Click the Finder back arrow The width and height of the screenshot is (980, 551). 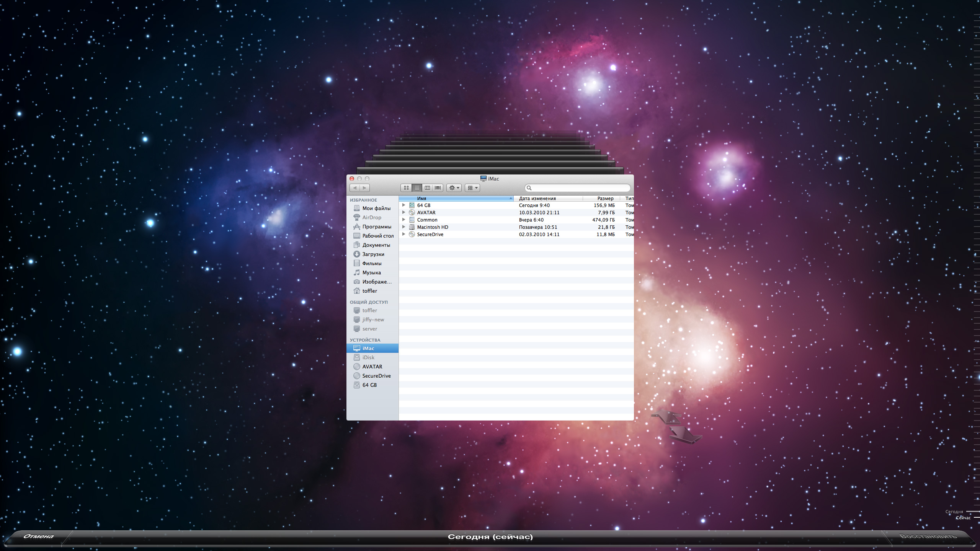(x=355, y=188)
